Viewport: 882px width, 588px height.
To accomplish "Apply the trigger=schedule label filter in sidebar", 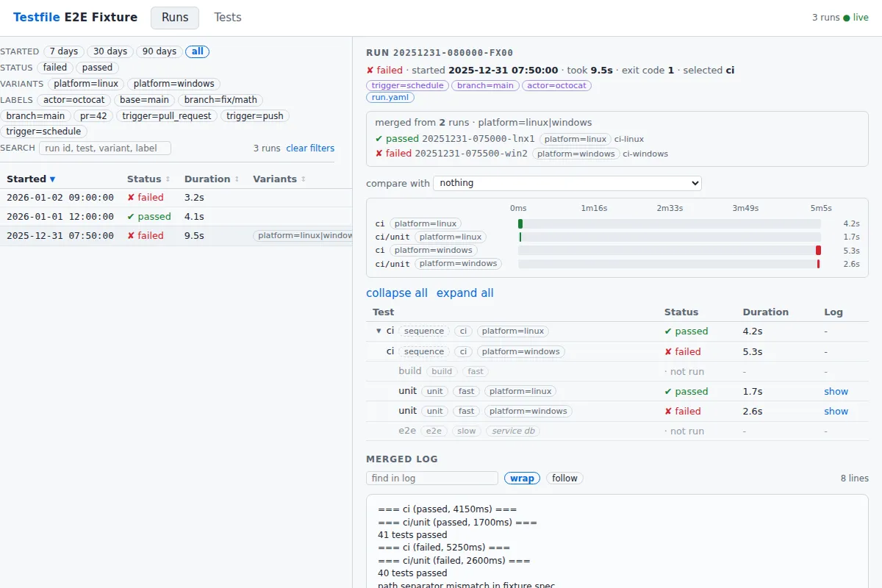I will (x=44, y=132).
